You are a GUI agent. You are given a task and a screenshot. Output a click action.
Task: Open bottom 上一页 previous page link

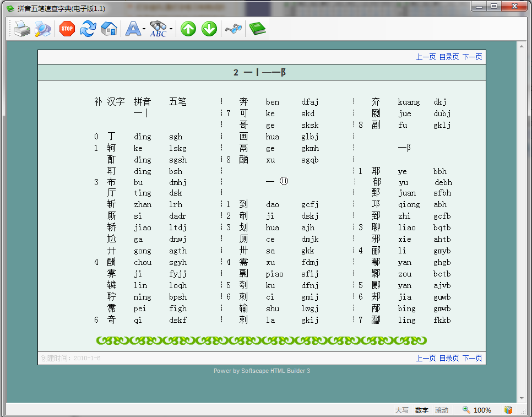[x=426, y=358]
